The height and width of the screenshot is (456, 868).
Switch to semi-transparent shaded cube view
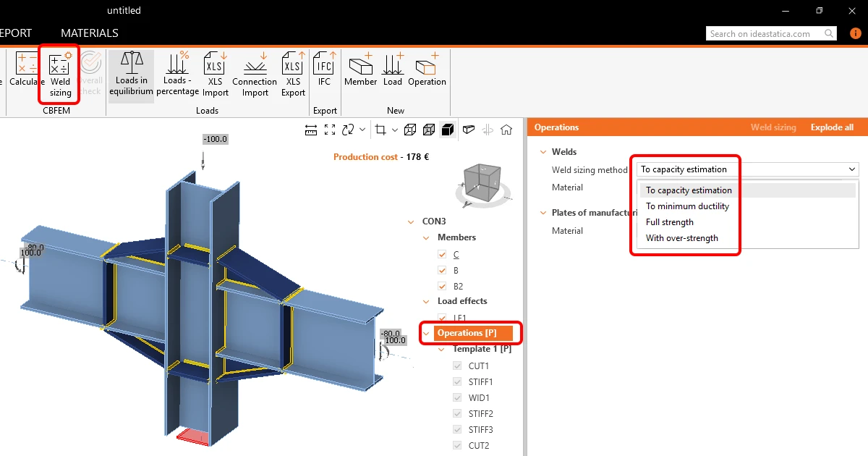pos(429,130)
